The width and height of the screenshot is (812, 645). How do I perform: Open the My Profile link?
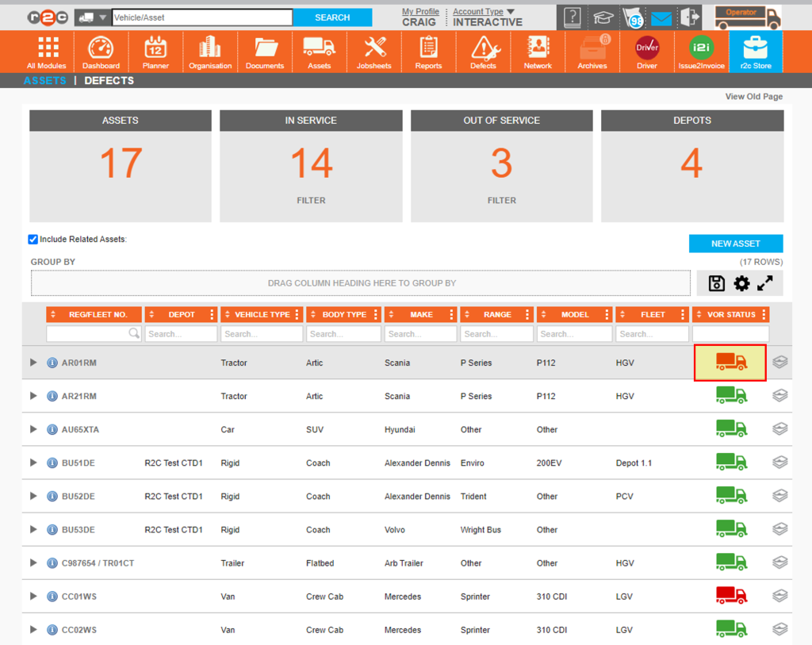pos(420,11)
